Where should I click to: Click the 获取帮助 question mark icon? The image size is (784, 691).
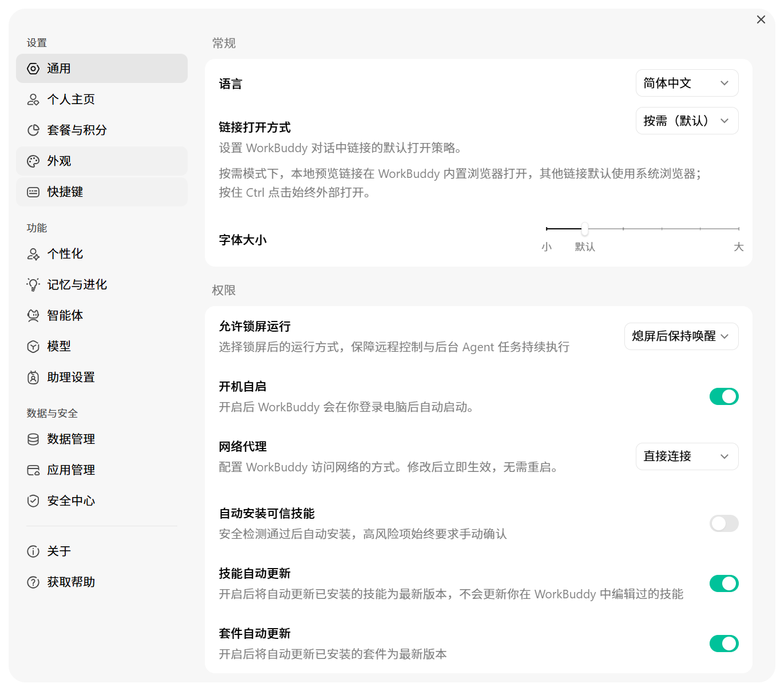(33, 582)
